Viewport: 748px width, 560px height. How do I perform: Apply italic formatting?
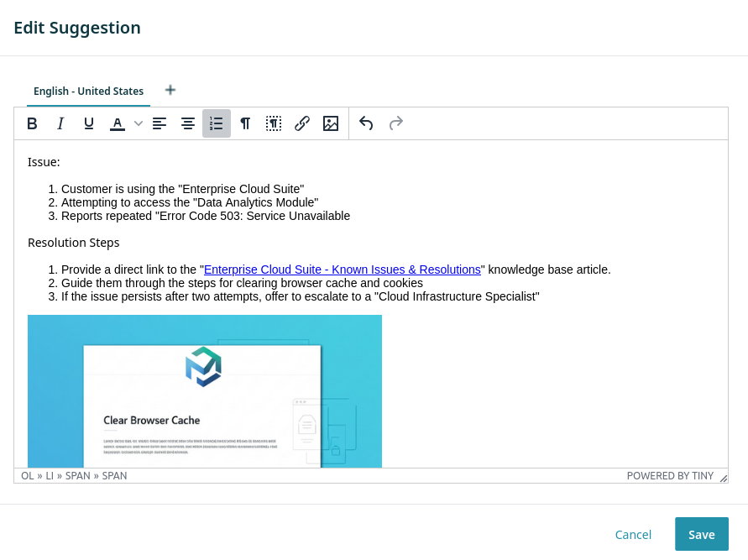tap(60, 123)
